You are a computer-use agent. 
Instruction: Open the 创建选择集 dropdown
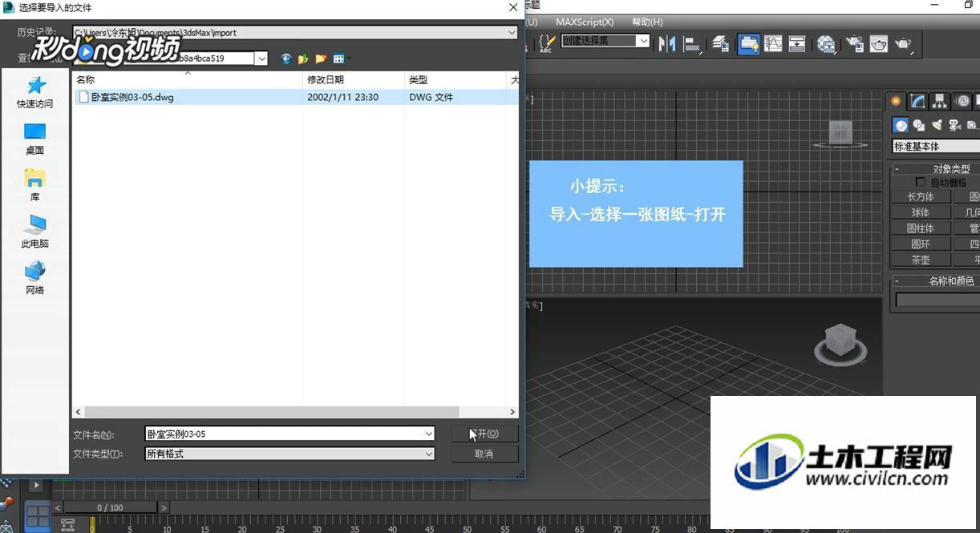642,41
